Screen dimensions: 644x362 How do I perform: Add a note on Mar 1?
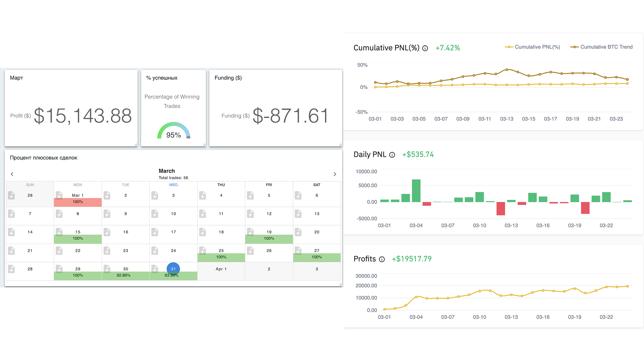pyautogui.click(x=59, y=195)
